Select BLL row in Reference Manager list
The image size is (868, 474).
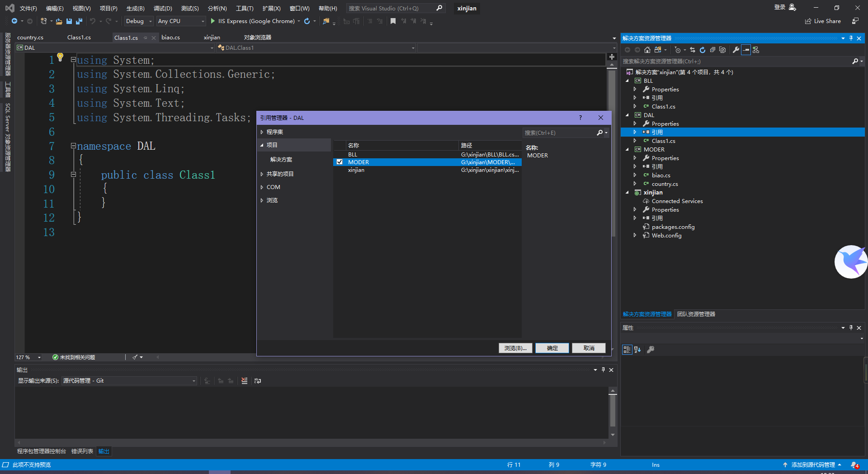pos(427,155)
